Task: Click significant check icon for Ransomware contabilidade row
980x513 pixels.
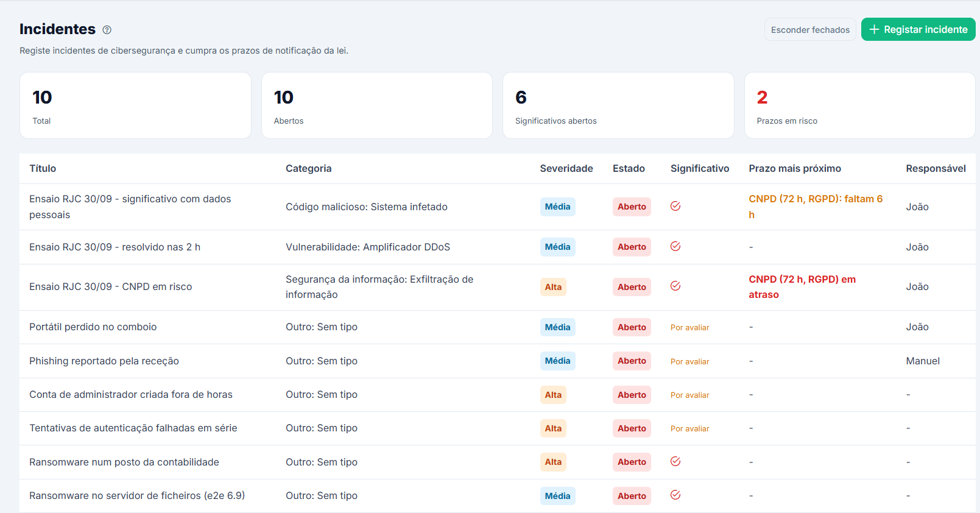Action: [675, 461]
